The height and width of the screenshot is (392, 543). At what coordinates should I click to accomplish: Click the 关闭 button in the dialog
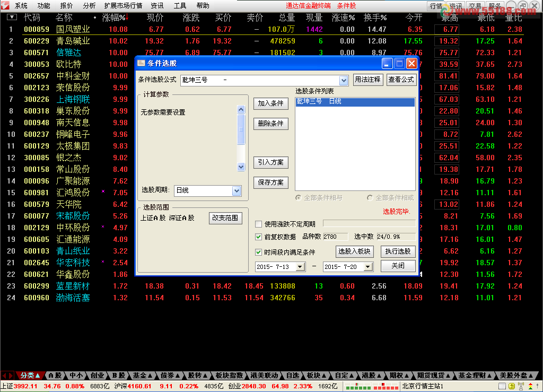coord(398,266)
